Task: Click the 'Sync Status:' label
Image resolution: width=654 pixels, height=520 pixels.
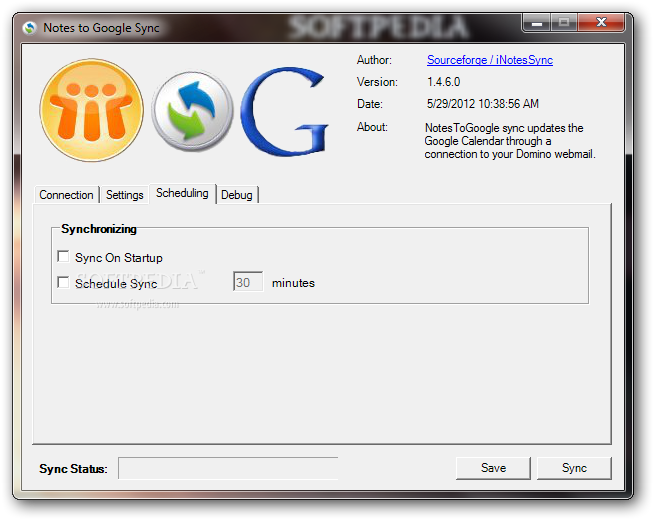Action: click(x=73, y=469)
